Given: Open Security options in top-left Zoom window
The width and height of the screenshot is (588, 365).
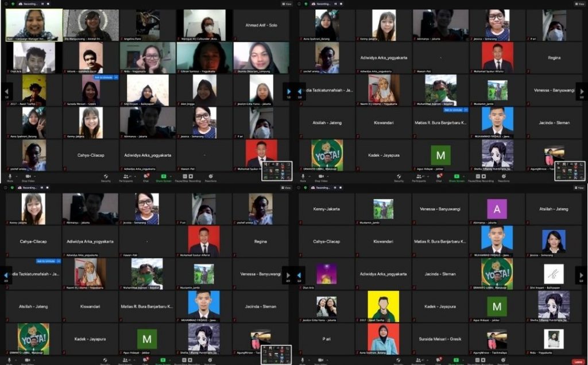Looking at the screenshot, I should pyautogui.click(x=106, y=177).
